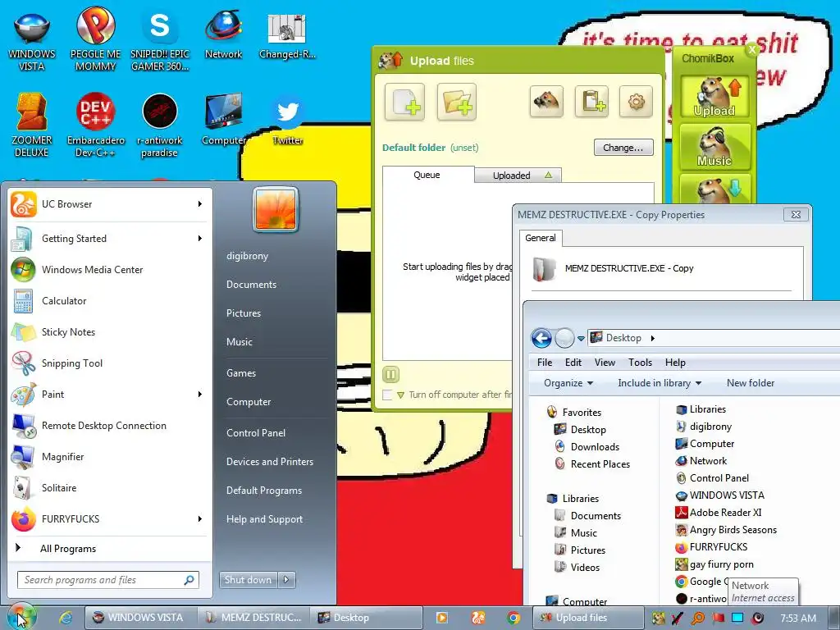
Task: Open the Edit menu in explorer
Action: coord(573,362)
